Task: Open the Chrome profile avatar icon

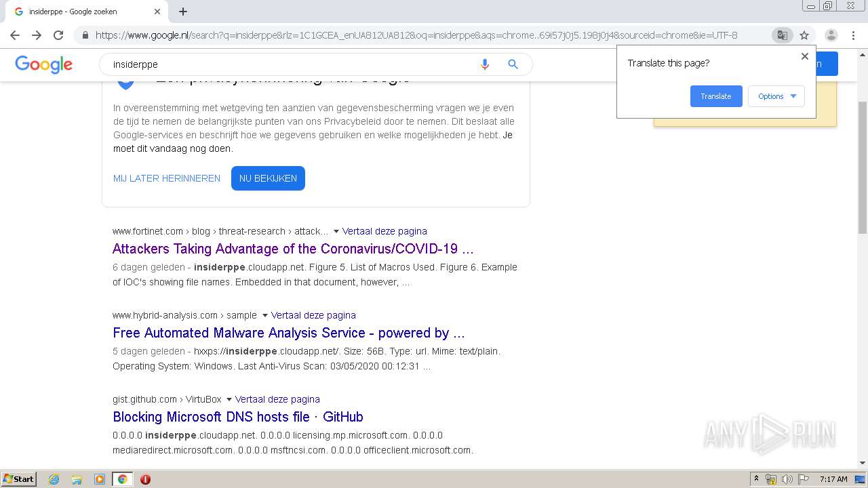Action: coord(831,35)
